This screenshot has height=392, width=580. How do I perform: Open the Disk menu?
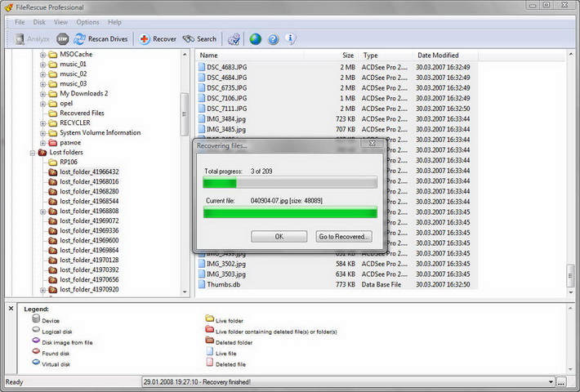(x=39, y=22)
